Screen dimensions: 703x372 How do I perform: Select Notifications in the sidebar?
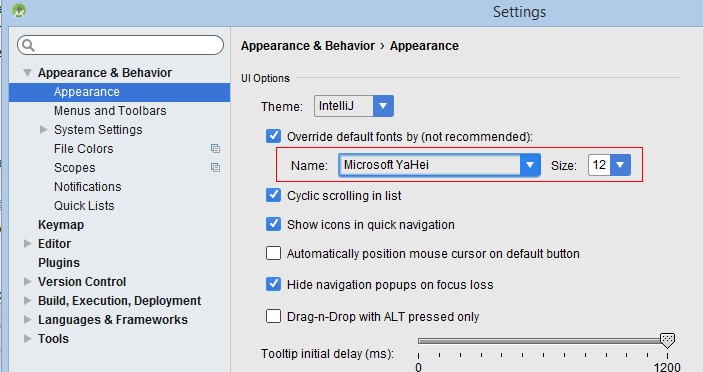87,186
